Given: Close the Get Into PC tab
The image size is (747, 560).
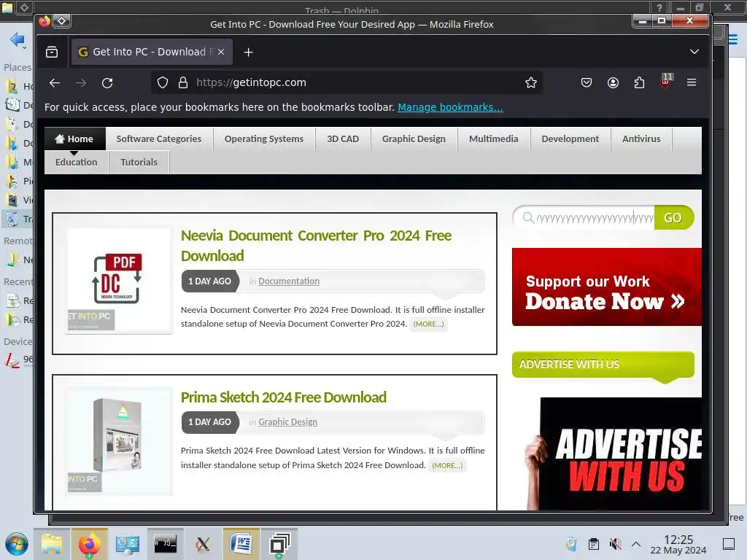Looking at the screenshot, I should [221, 52].
